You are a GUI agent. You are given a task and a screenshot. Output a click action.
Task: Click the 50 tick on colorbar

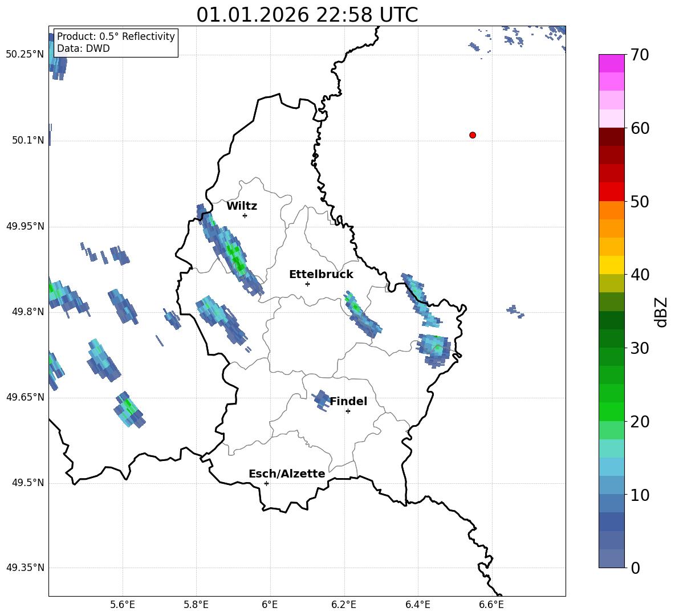[x=640, y=201]
